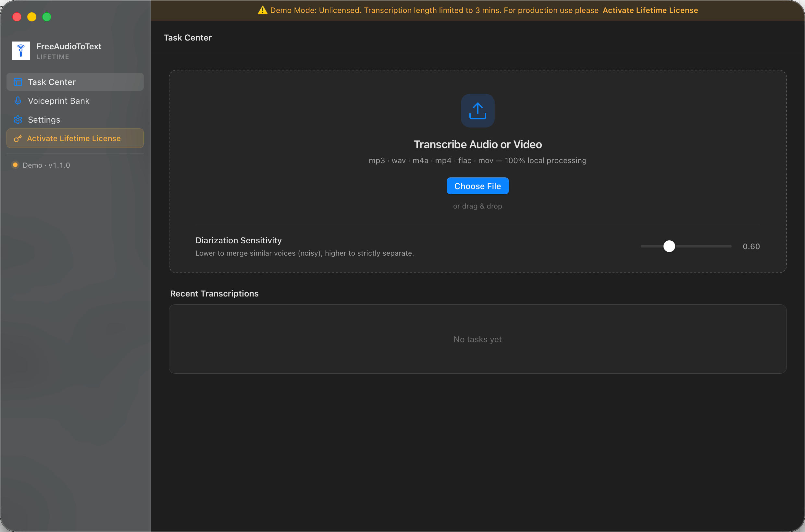Open the Task Center sidebar item
Image resolution: width=805 pixels, height=532 pixels.
coord(75,82)
